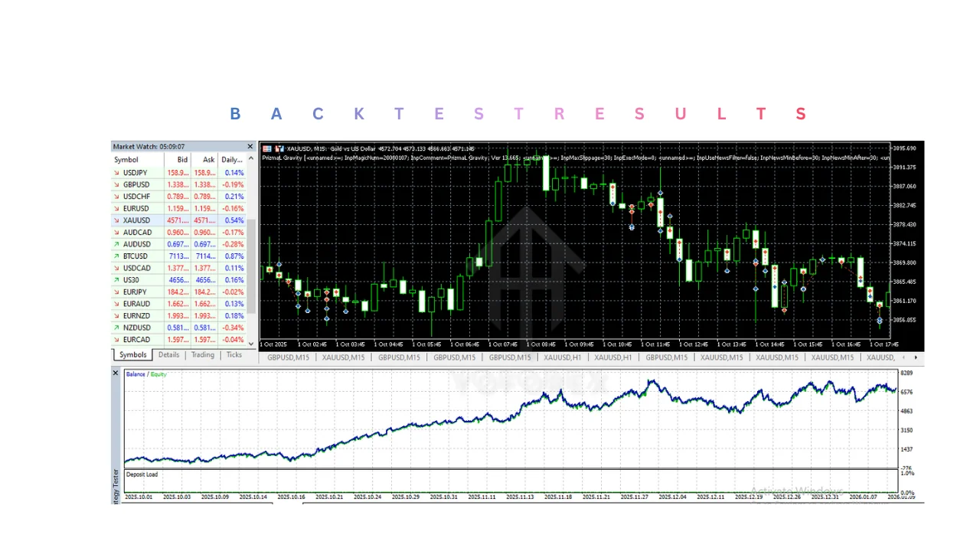Open the Trading tab in Market Watch
Image resolution: width=980 pixels, height=551 pixels.
pos(202,355)
